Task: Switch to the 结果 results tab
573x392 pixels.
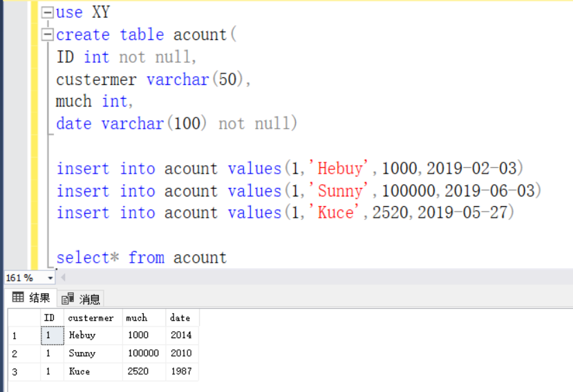Action: [31, 298]
